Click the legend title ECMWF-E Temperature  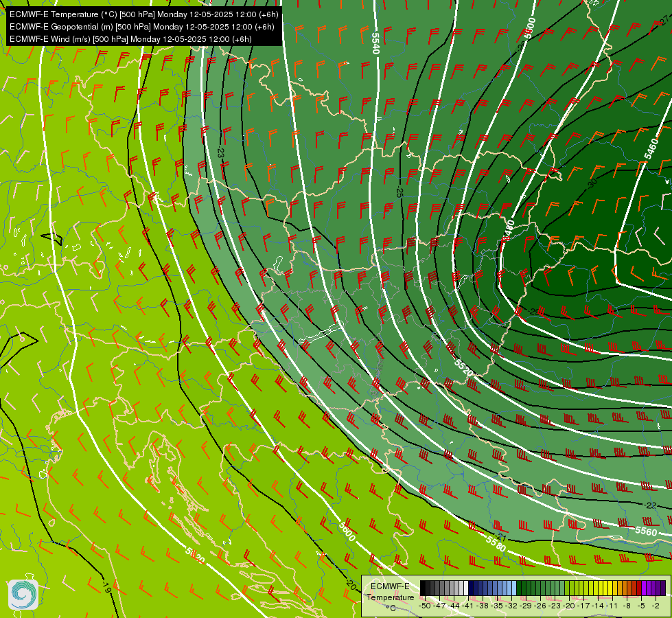390,591
